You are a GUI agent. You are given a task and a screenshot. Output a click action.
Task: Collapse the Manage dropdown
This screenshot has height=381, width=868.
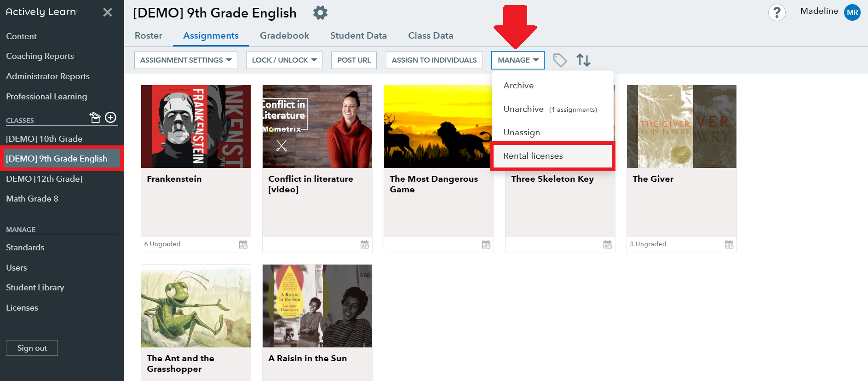click(x=518, y=60)
